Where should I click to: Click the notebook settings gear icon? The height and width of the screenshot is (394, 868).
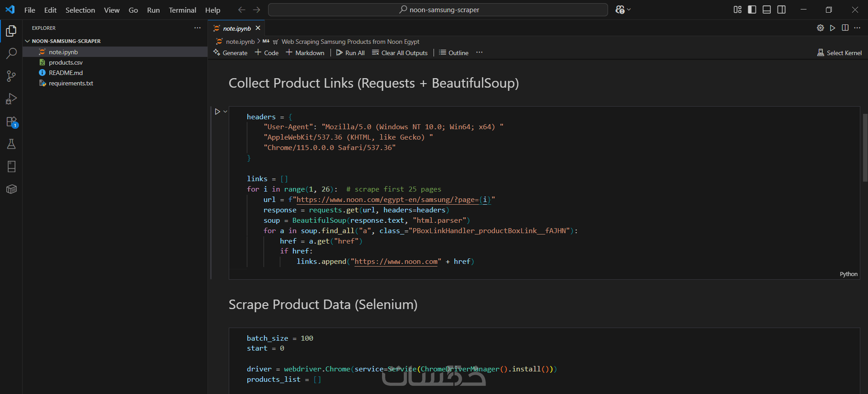(x=820, y=28)
